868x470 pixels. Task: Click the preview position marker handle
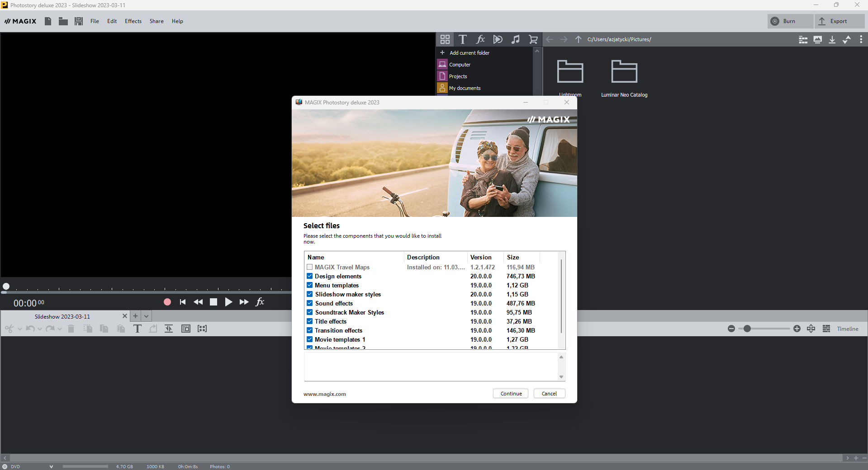[6, 286]
